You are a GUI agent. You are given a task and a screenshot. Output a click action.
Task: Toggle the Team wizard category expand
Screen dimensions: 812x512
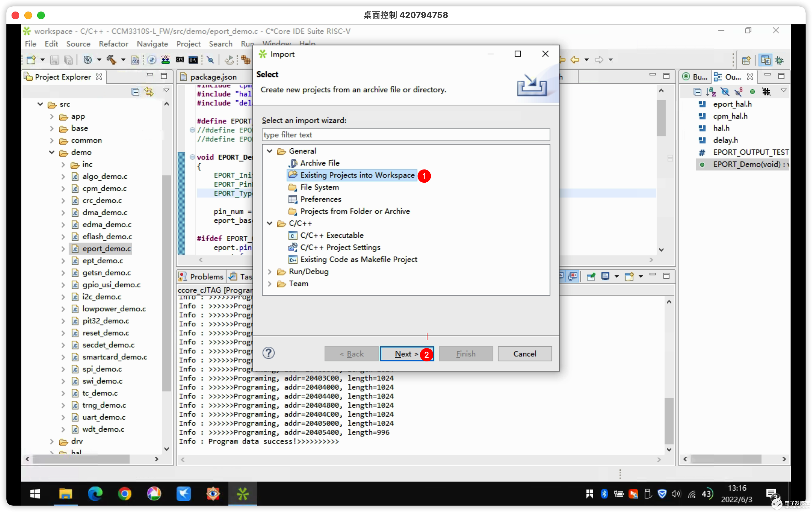pyautogui.click(x=269, y=283)
